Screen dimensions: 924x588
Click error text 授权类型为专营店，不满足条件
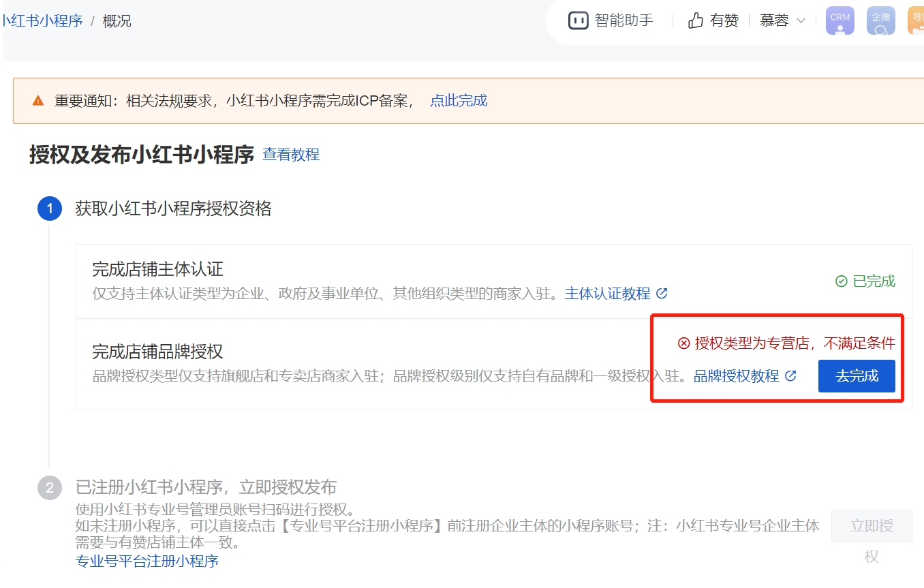pos(795,343)
